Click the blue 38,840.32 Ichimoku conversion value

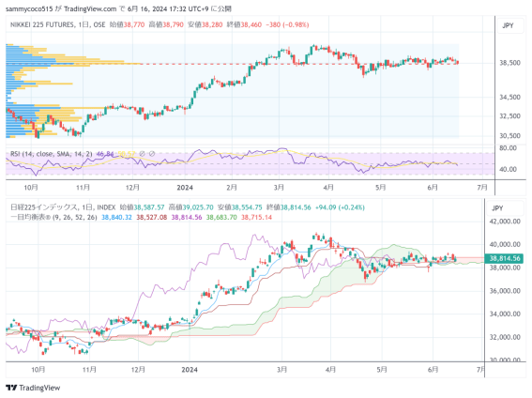click(116, 217)
